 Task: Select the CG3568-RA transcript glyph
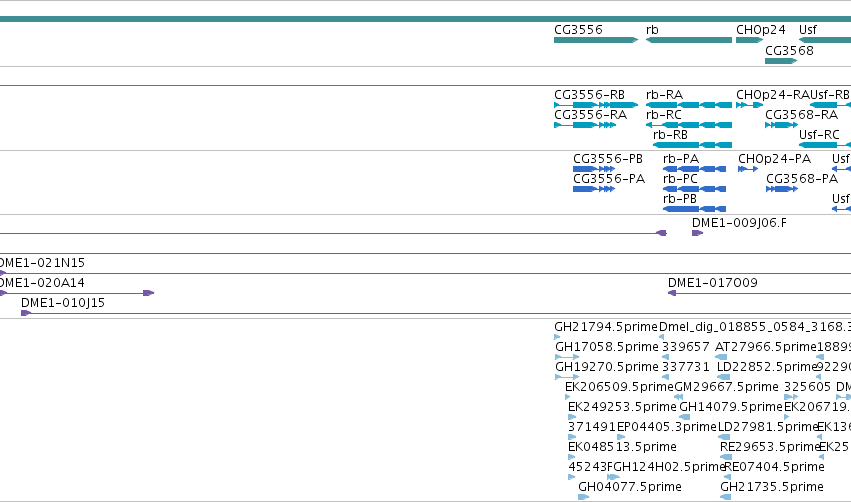782,125
